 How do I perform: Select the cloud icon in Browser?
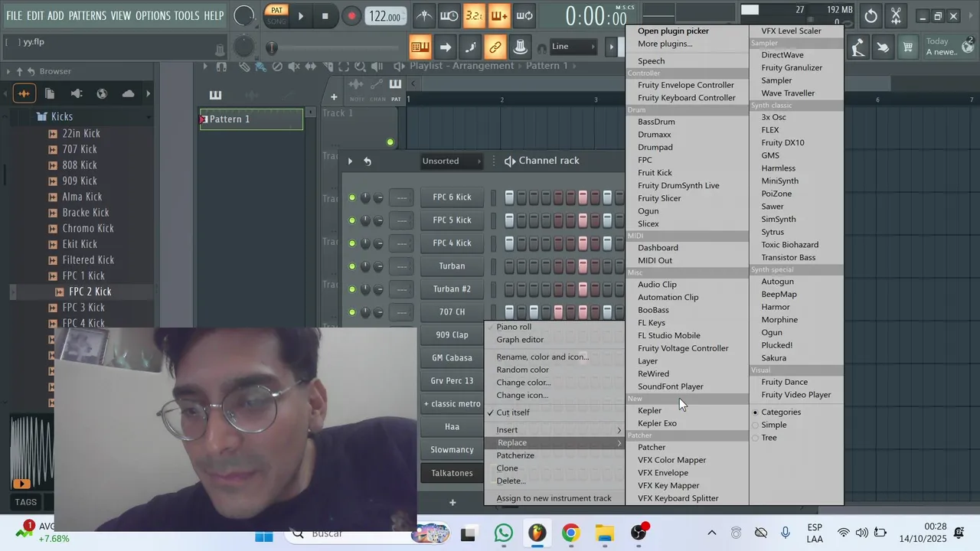128,93
